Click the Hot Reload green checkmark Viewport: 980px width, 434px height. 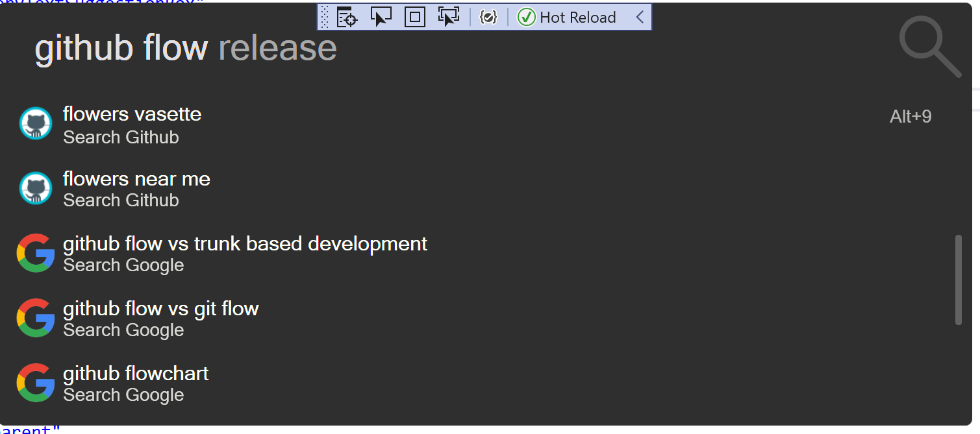(x=527, y=17)
